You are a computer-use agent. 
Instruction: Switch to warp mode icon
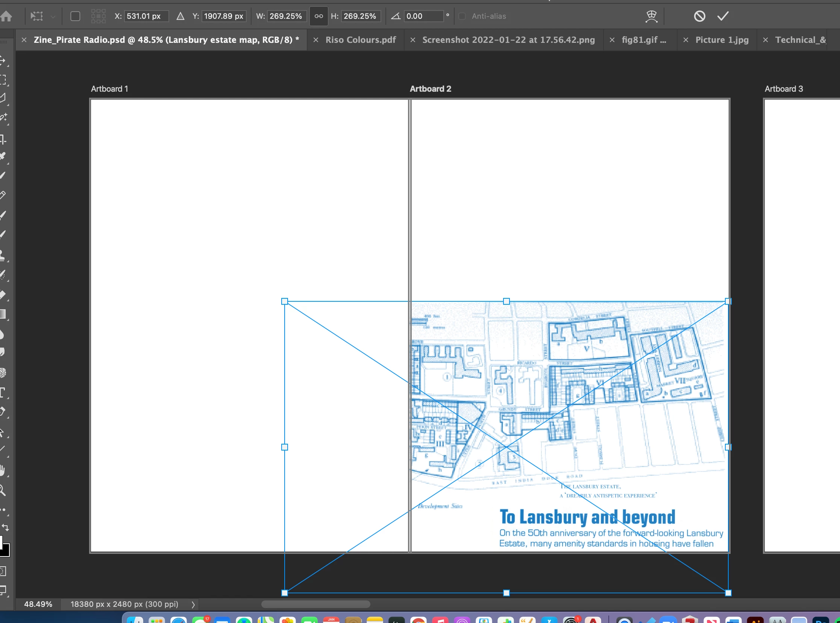[651, 16]
